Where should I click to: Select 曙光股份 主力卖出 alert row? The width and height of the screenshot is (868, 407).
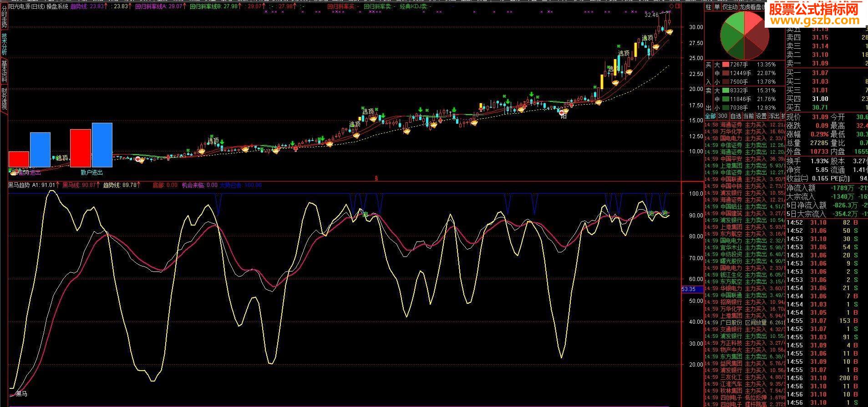[745, 261]
